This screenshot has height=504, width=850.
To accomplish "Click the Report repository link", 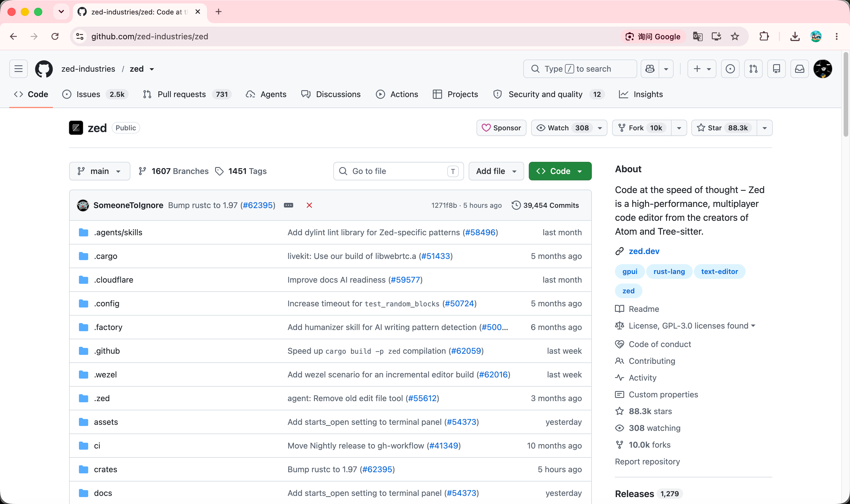I will click(x=647, y=462).
